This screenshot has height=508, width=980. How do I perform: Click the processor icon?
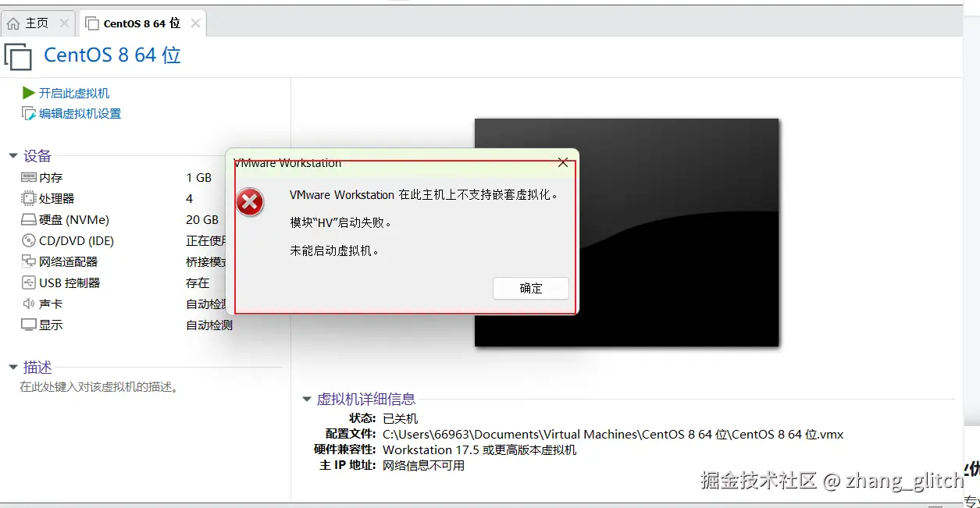(x=29, y=198)
